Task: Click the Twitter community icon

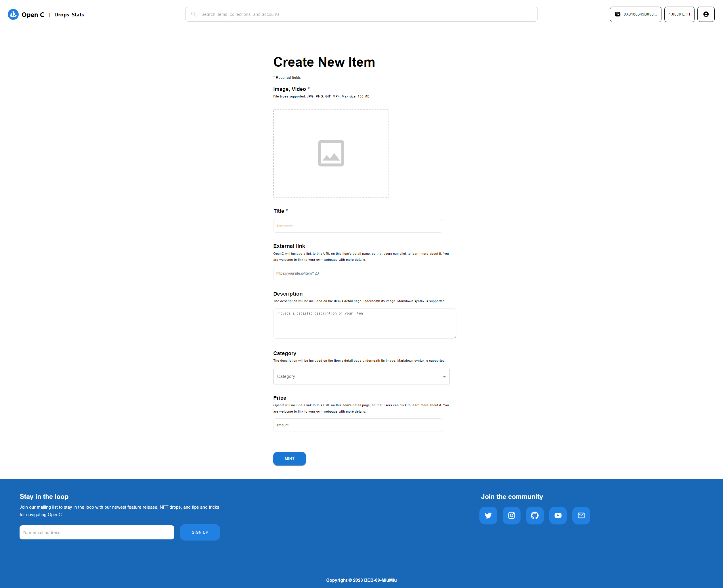Action: coord(488,515)
